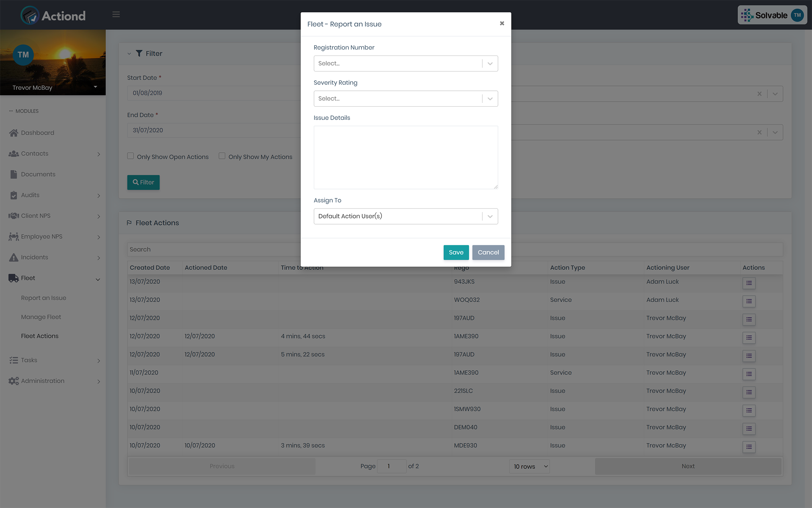Click Next page button in Fleet Actions
This screenshot has width=812, height=508.
click(688, 466)
